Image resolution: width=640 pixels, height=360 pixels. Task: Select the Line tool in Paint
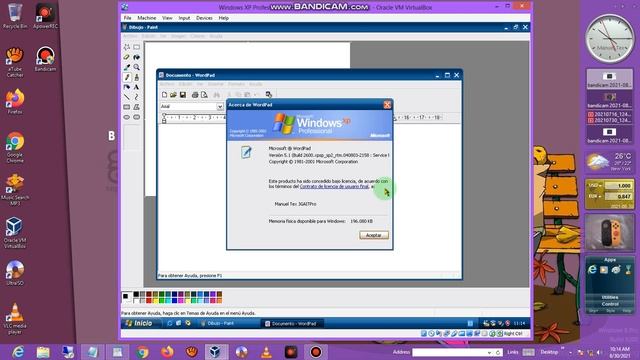(x=127, y=97)
